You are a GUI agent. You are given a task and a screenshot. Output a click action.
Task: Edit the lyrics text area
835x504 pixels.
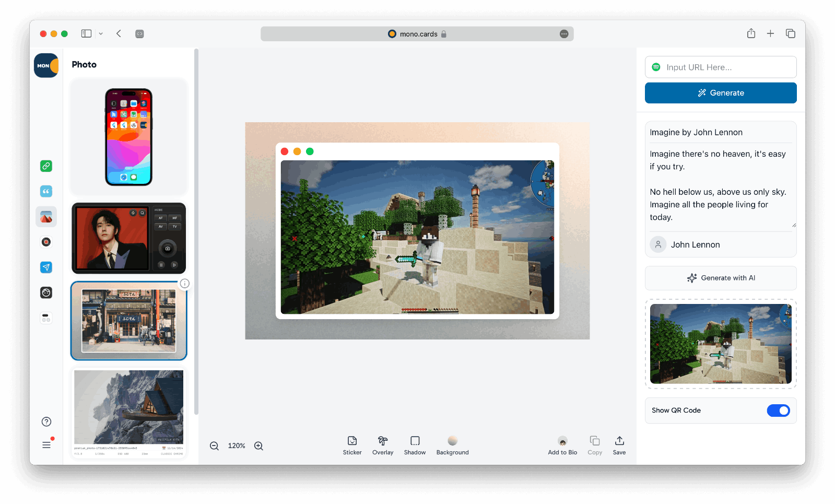(x=721, y=186)
